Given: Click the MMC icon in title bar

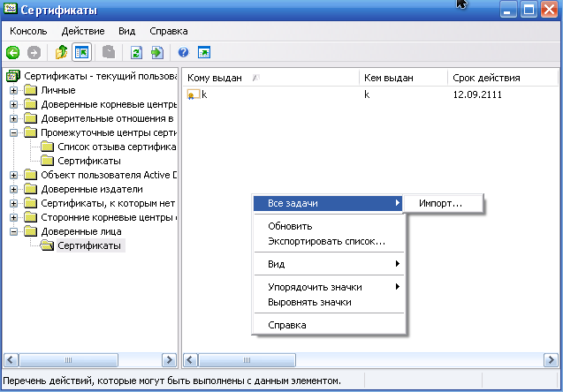Looking at the screenshot, I should click(10, 9).
